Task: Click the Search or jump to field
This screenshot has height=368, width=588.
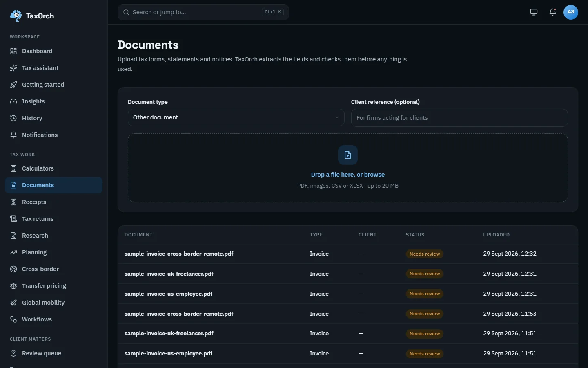Action: (x=203, y=12)
